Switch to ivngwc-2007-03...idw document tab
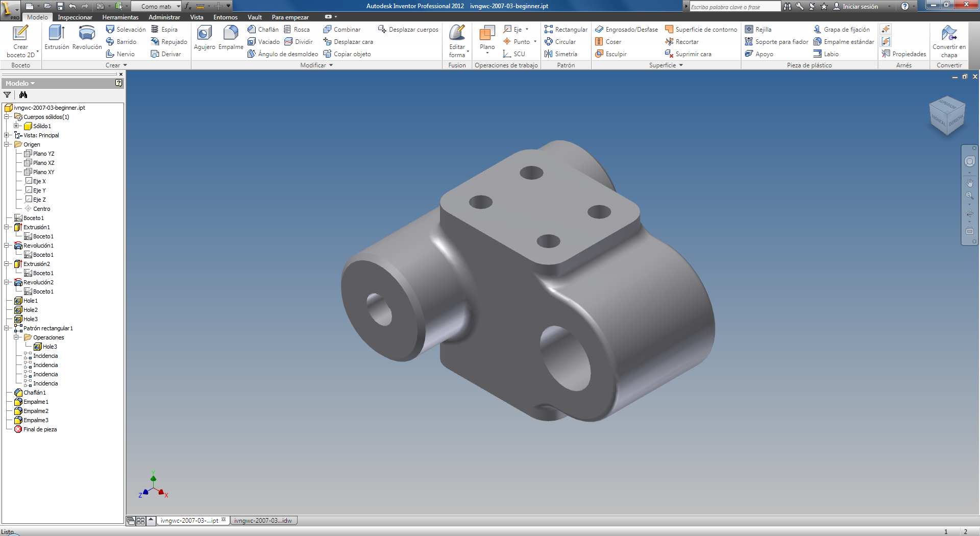980x536 pixels. tap(263, 521)
